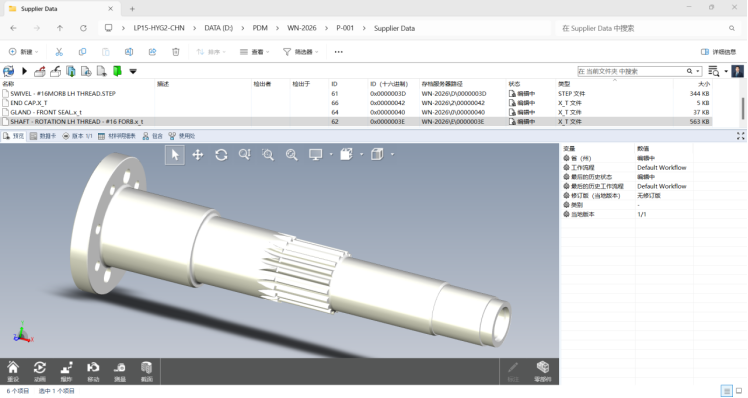
Task: Open the 查看 view dropdown
Action: pyautogui.click(x=254, y=52)
